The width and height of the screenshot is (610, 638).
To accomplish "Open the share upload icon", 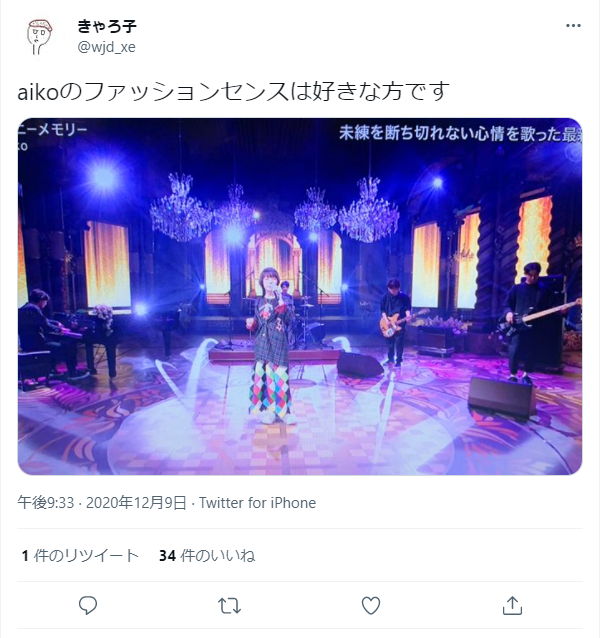I will [512, 605].
